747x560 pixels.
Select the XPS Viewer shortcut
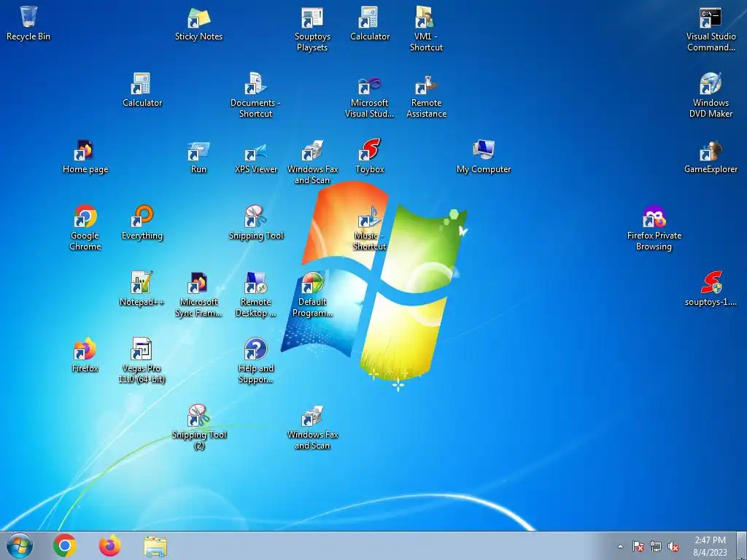click(x=255, y=157)
